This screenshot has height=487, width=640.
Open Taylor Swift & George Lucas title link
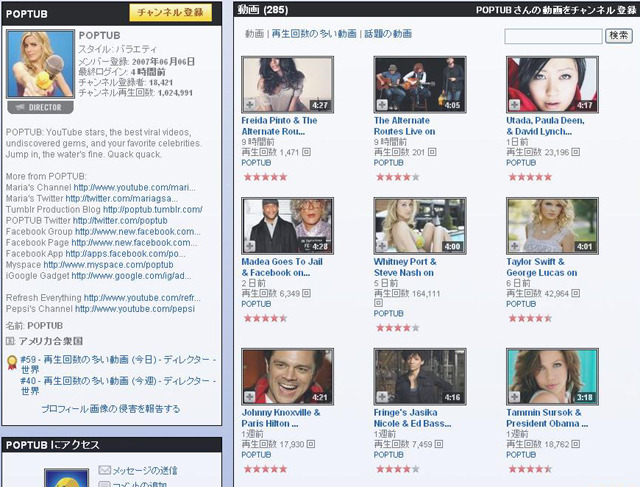coord(542,267)
